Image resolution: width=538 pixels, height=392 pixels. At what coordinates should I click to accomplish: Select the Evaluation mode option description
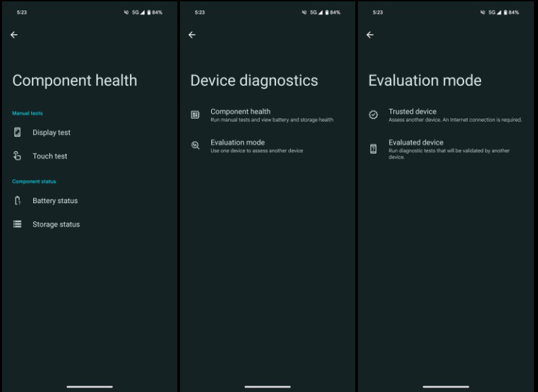(256, 151)
